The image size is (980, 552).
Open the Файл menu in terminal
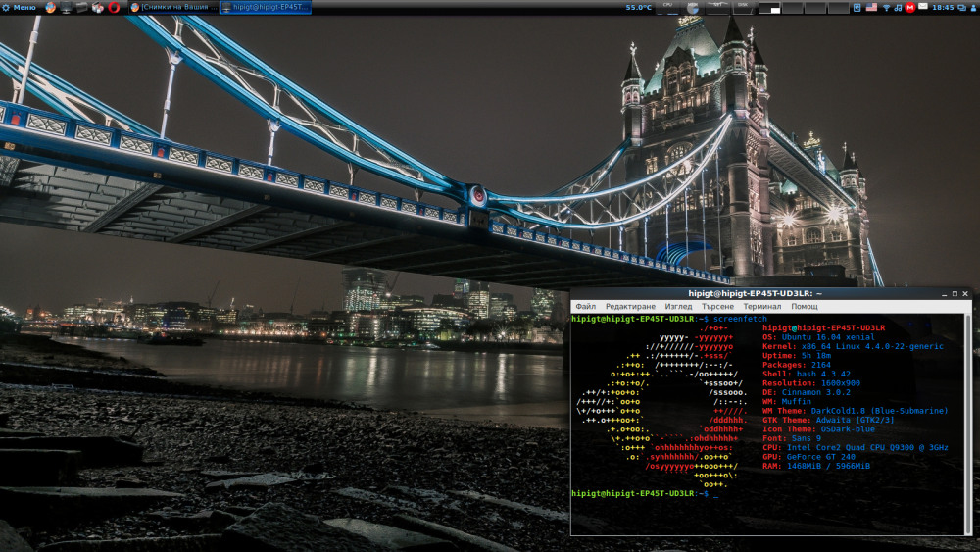tap(586, 306)
